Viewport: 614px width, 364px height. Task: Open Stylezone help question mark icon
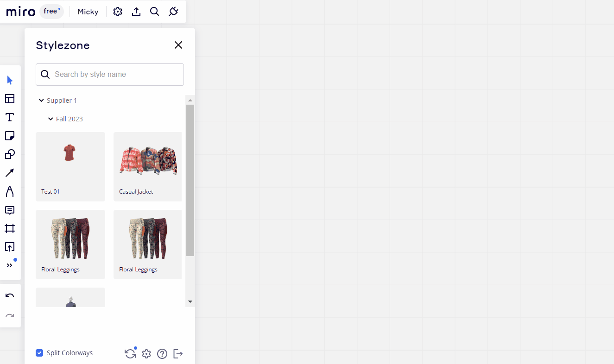[x=162, y=354]
